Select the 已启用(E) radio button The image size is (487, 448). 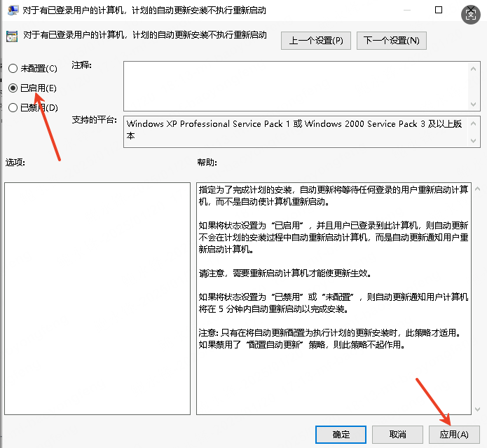13,88
